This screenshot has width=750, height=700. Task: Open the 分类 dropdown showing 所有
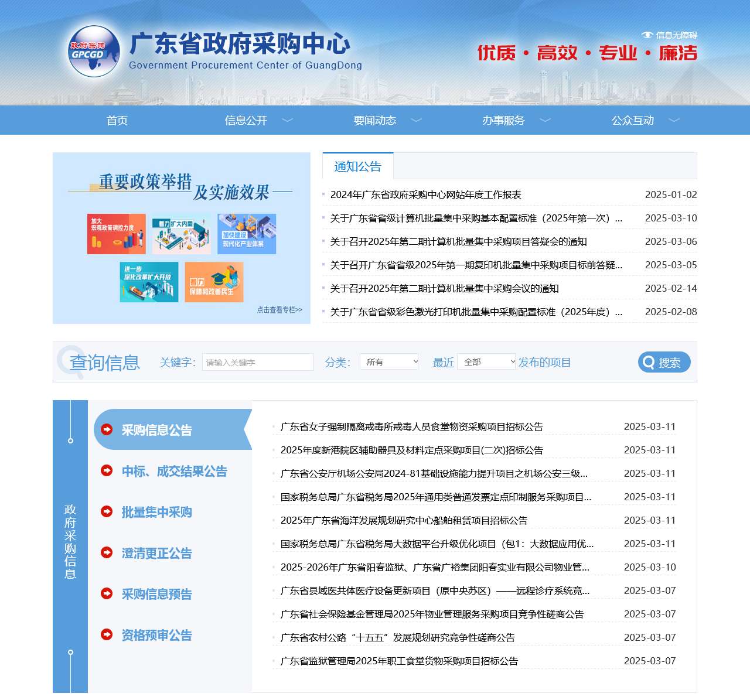tap(390, 362)
